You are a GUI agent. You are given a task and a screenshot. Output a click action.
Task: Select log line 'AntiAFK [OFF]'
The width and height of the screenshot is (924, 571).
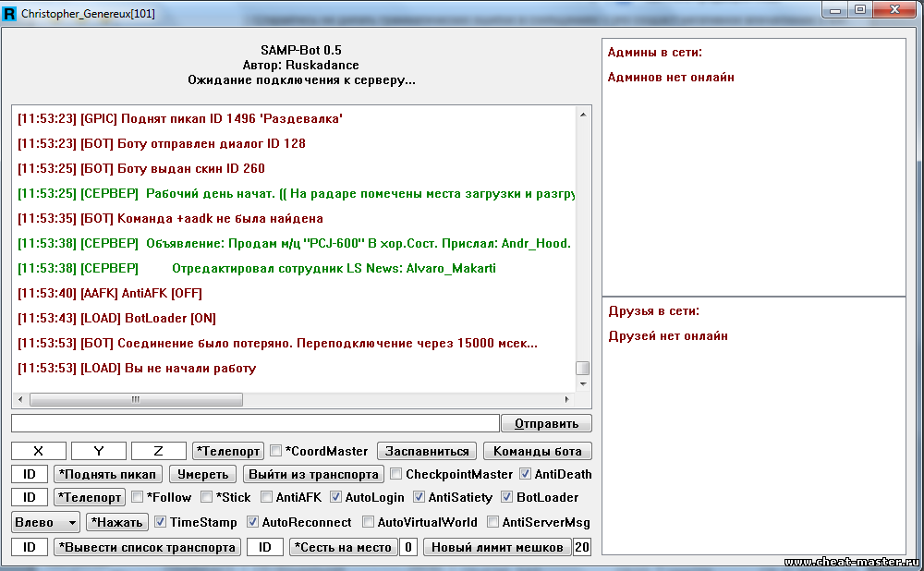(x=110, y=293)
